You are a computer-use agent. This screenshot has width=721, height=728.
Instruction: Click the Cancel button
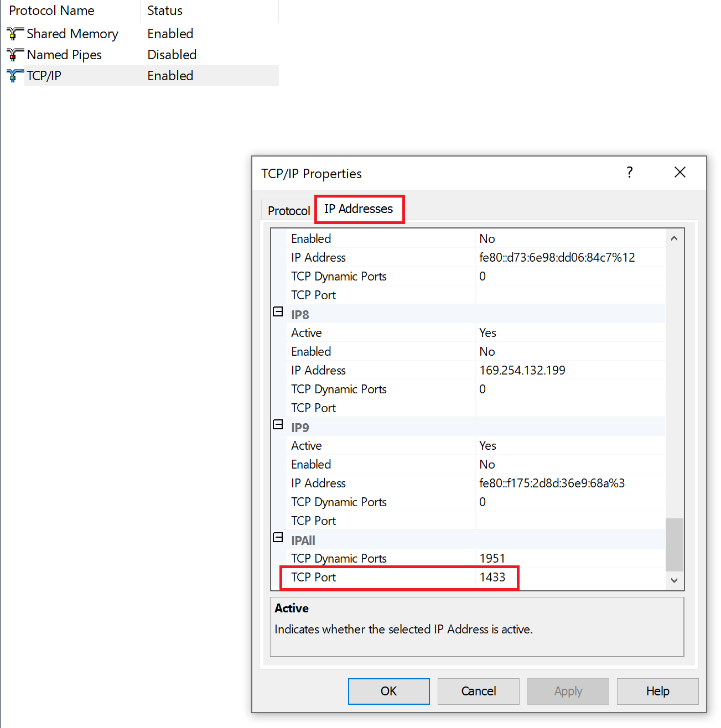(479, 691)
